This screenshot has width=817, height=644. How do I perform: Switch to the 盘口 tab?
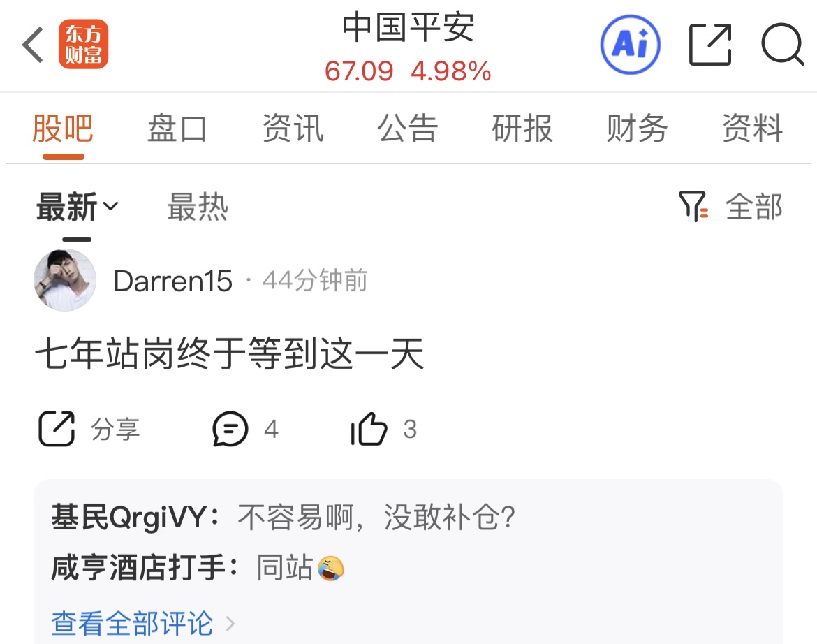click(x=177, y=129)
